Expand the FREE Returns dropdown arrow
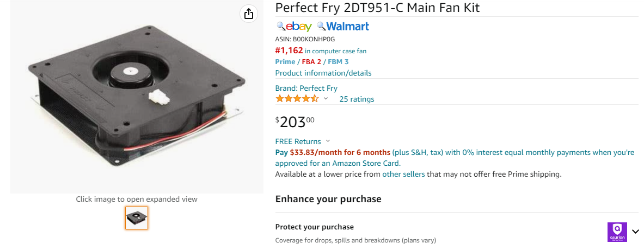The width and height of the screenshot is (644, 249). click(328, 141)
